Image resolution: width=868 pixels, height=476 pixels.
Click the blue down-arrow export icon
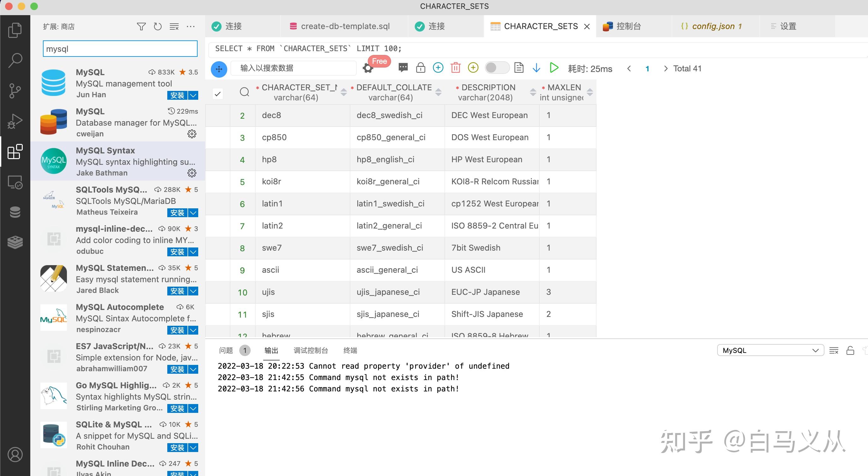536,68
